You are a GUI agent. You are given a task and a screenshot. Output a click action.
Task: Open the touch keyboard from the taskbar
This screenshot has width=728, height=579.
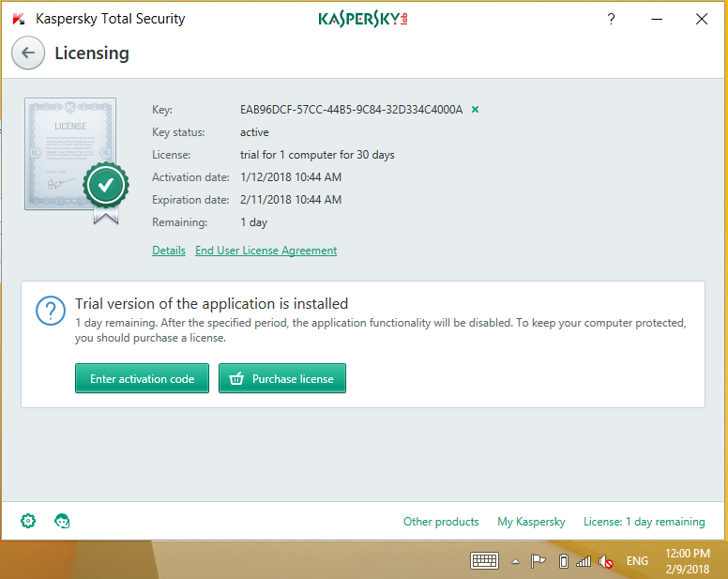484,561
